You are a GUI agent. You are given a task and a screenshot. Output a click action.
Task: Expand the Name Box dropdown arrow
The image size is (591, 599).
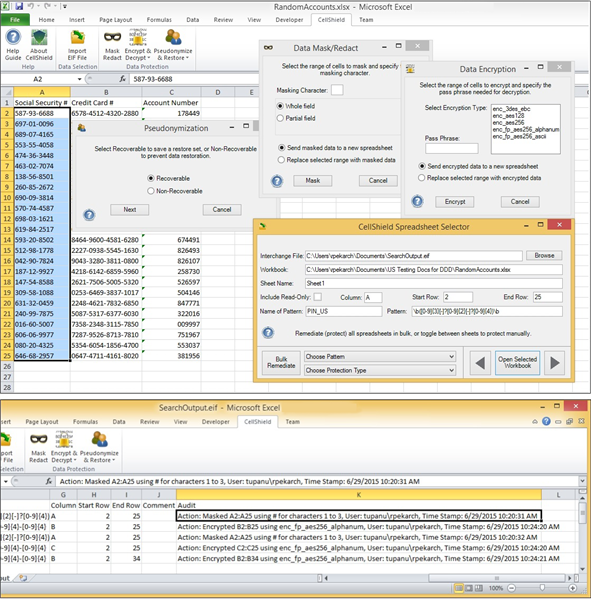coord(79,79)
